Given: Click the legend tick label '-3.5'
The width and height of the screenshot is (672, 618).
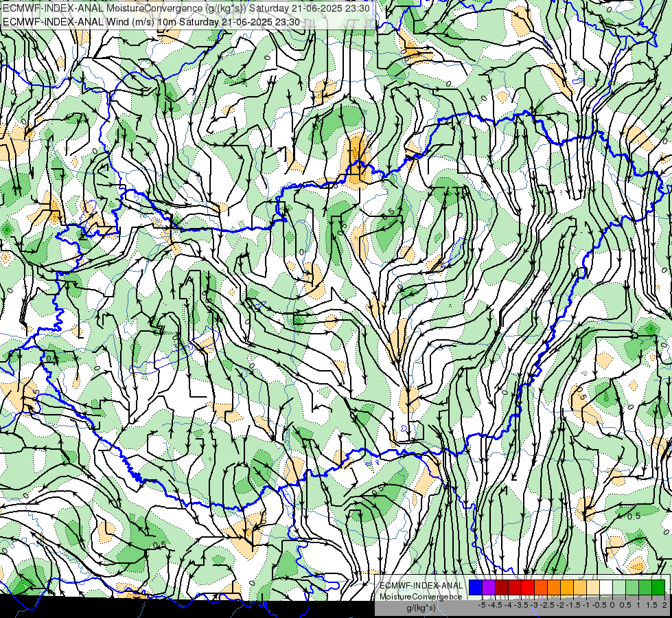Looking at the screenshot, I should pyautogui.click(x=521, y=605).
